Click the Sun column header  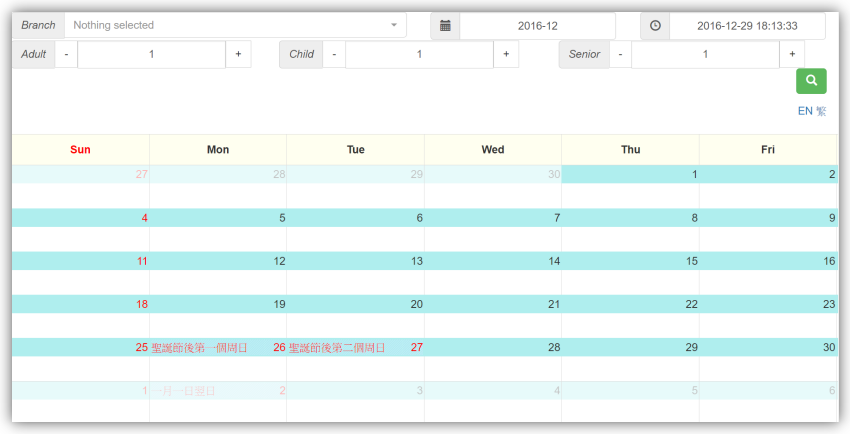(x=81, y=150)
